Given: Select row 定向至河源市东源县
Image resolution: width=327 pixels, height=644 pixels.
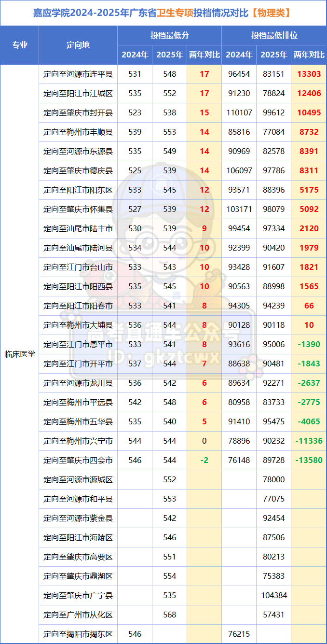Looking at the screenshot, I should pos(183,152).
